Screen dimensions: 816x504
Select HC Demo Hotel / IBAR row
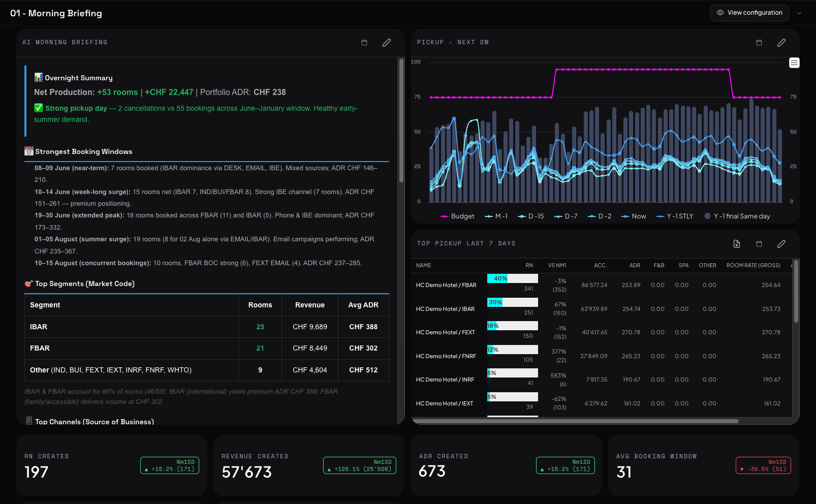pos(601,309)
